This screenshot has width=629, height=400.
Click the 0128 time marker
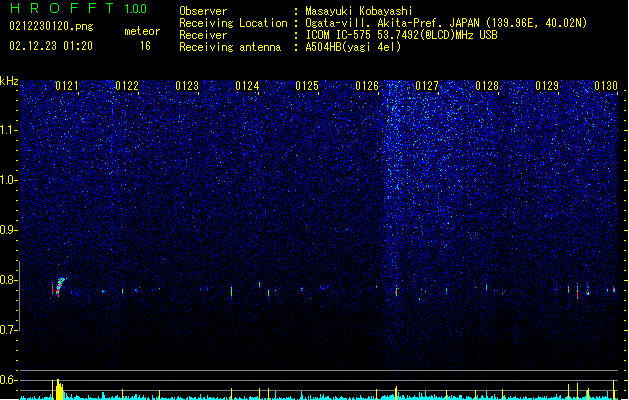coord(487,86)
